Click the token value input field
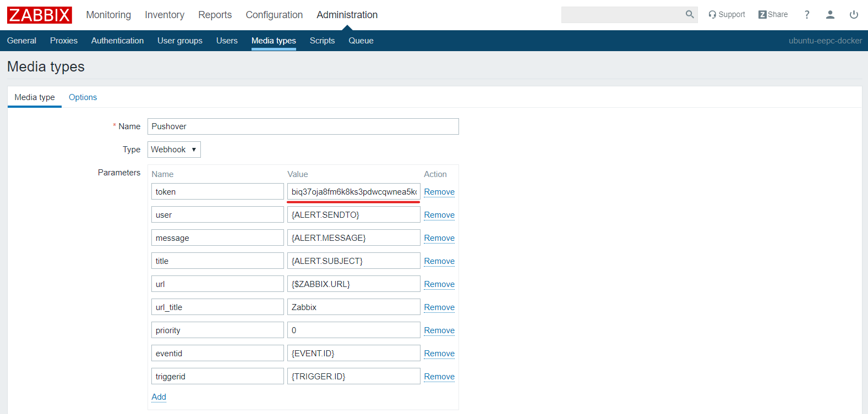Image resolution: width=868 pixels, height=414 pixels. point(353,192)
